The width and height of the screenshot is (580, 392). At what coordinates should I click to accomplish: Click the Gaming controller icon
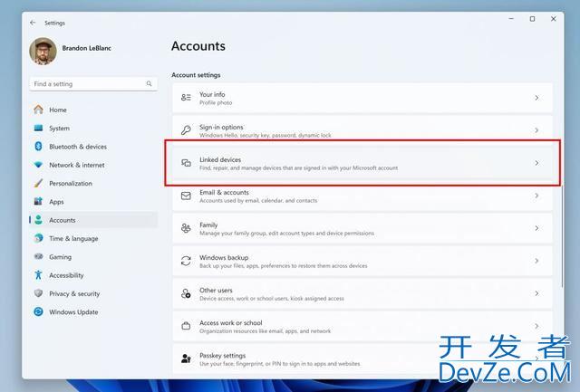point(38,256)
